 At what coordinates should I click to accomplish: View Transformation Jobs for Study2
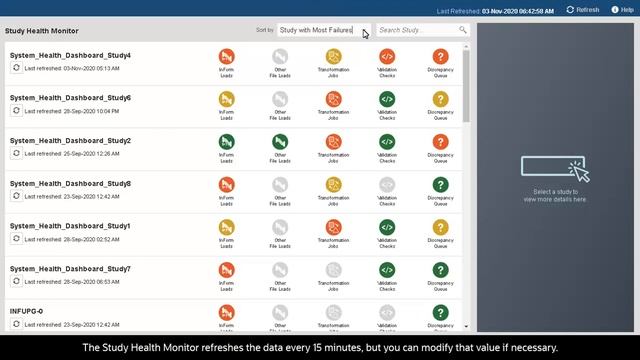[333, 142]
